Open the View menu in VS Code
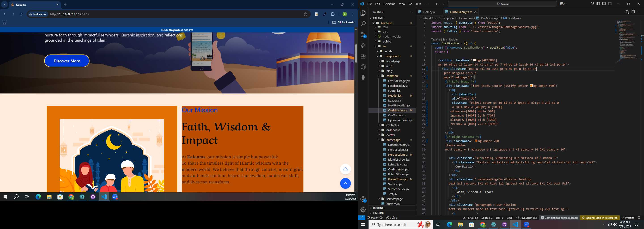The width and height of the screenshot is (644, 229). point(402,4)
